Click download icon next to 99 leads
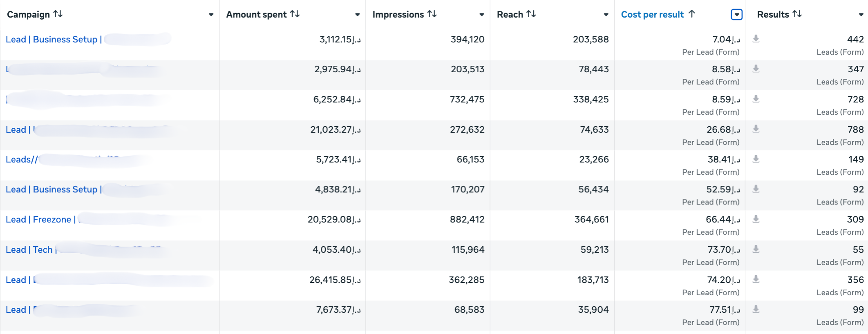This screenshot has height=334, width=868. point(756,310)
